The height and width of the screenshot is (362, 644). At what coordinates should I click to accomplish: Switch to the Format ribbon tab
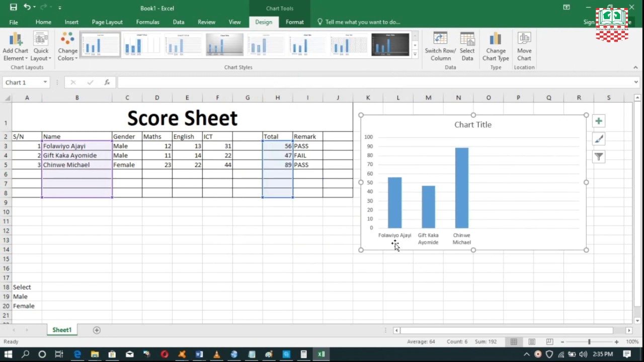(294, 22)
